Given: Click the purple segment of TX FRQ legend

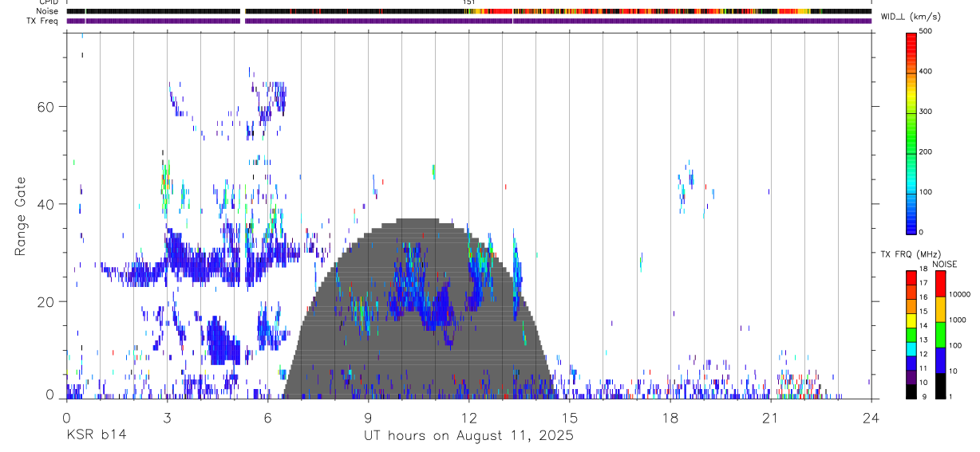Looking at the screenshot, I should pos(911,379).
